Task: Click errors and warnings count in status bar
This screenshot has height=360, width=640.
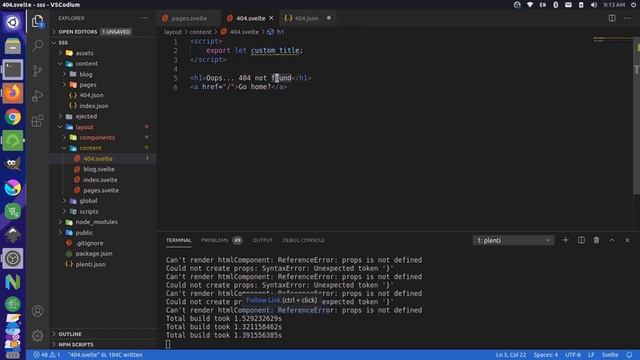Action: tap(47, 355)
